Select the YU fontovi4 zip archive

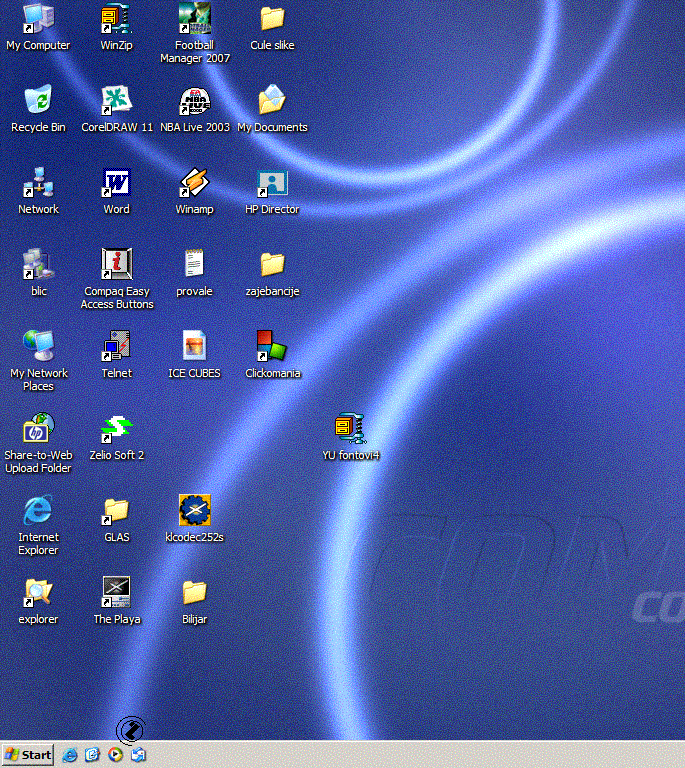350,429
